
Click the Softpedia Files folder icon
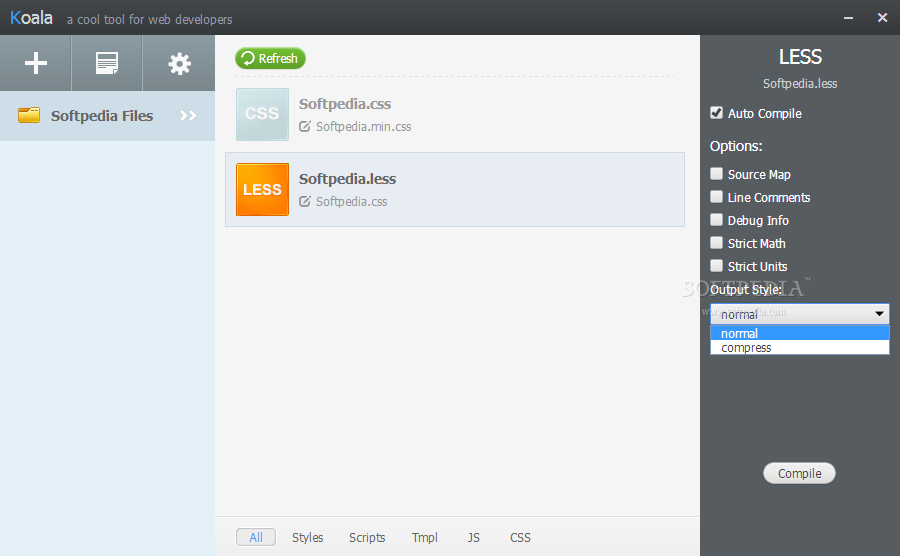tap(29, 115)
